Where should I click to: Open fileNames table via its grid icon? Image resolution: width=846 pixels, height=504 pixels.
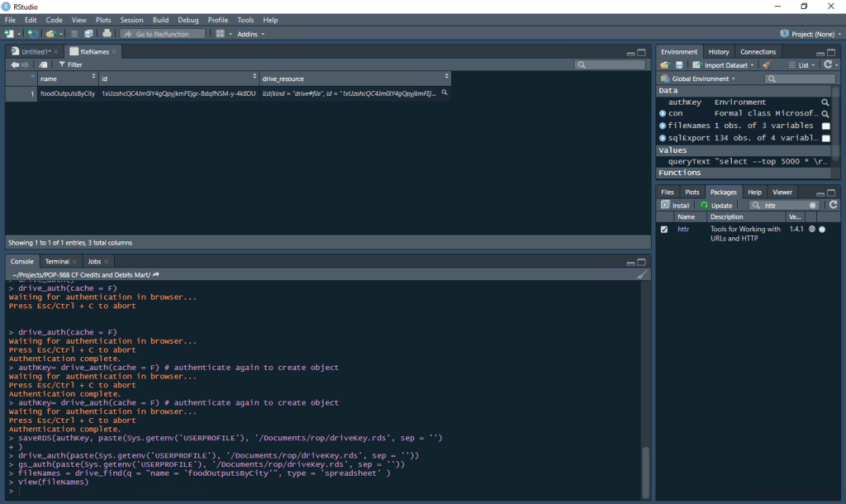pos(825,126)
